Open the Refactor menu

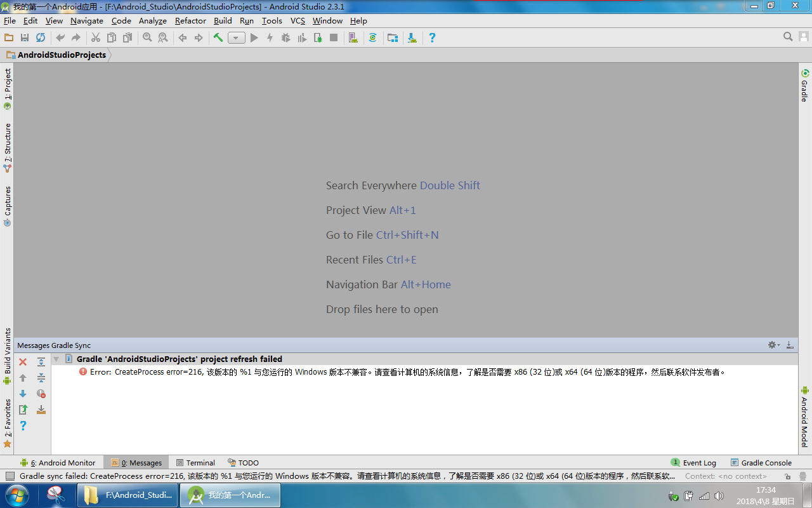[190, 20]
